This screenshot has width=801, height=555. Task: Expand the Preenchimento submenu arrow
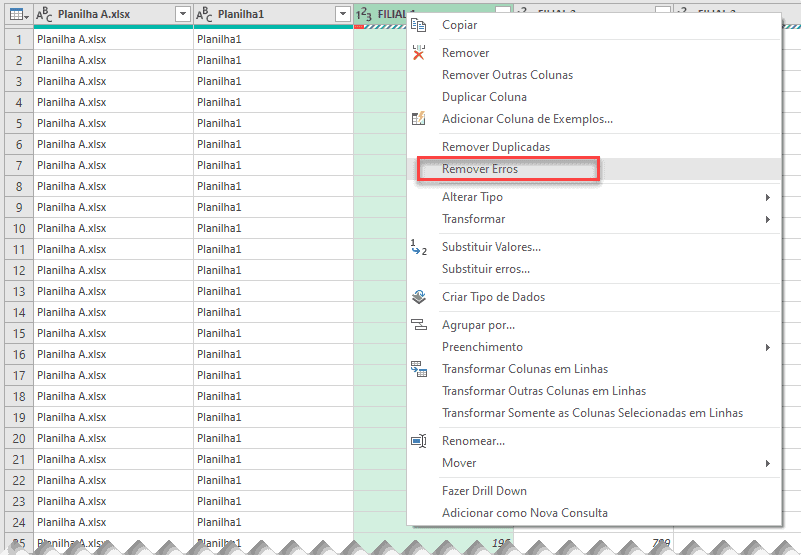point(767,348)
